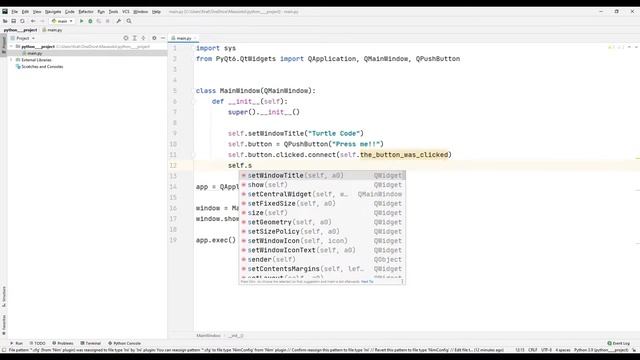Open Search Everywhere magnifier icon
This screenshot has height=360, width=640.
click(x=129, y=21)
